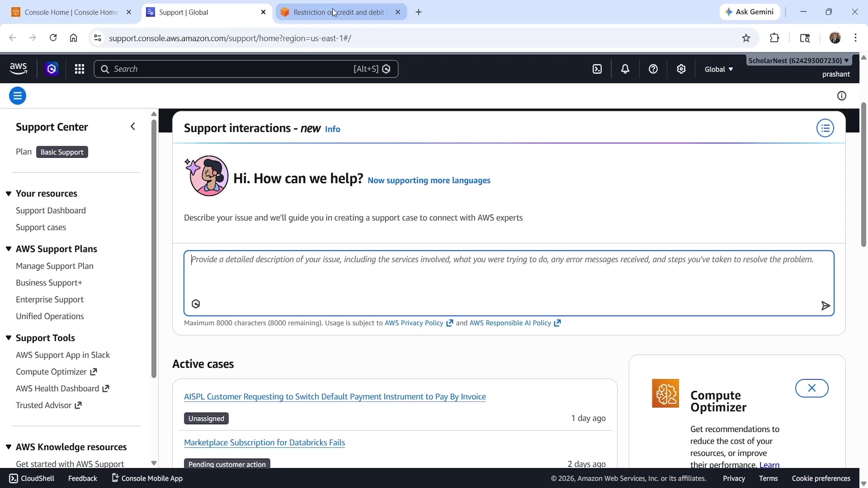The width and height of the screenshot is (868, 488).
Task: Open Manage Support Plan in sidebar
Action: pos(55,266)
